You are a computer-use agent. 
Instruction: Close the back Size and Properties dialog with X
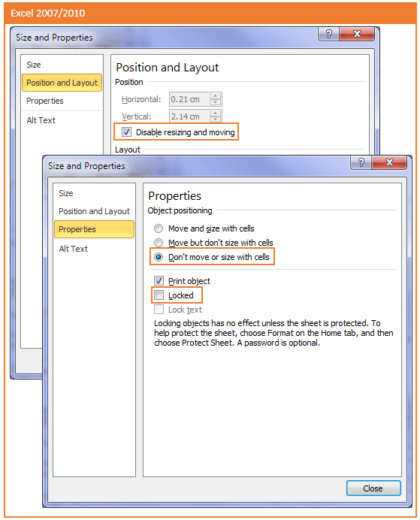coord(357,34)
